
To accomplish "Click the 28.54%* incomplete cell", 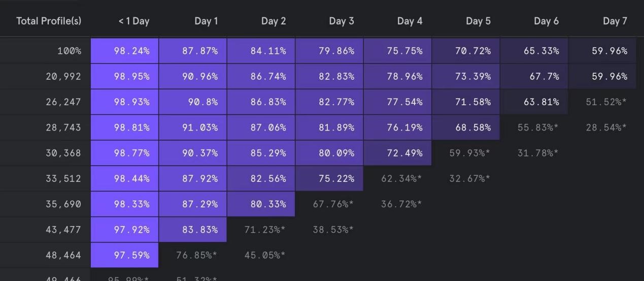I will (x=606, y=128).
